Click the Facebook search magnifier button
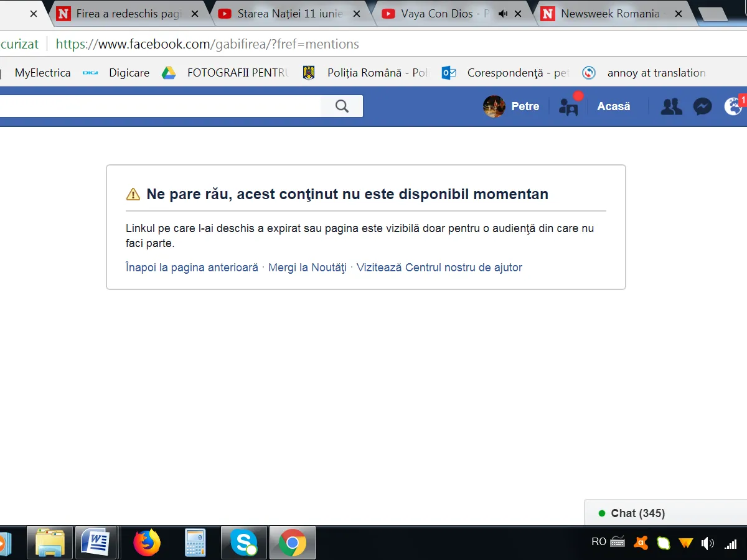 tap(342, 106)
